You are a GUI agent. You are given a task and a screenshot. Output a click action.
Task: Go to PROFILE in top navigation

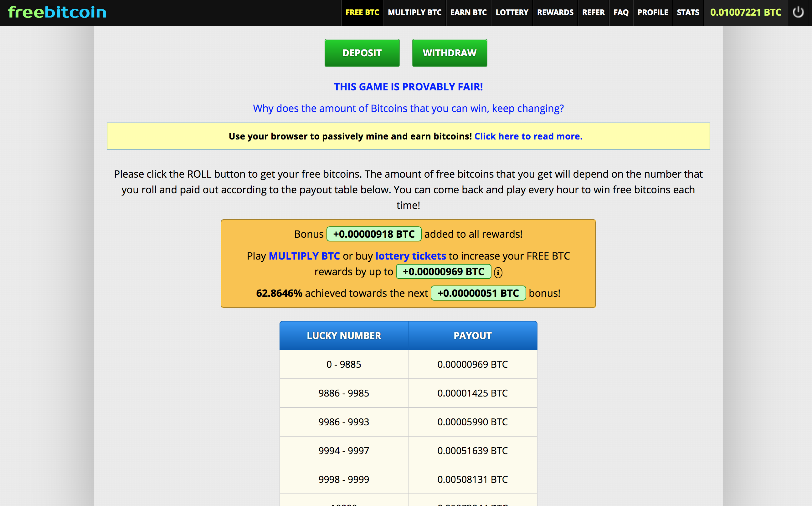click(652, 13)
